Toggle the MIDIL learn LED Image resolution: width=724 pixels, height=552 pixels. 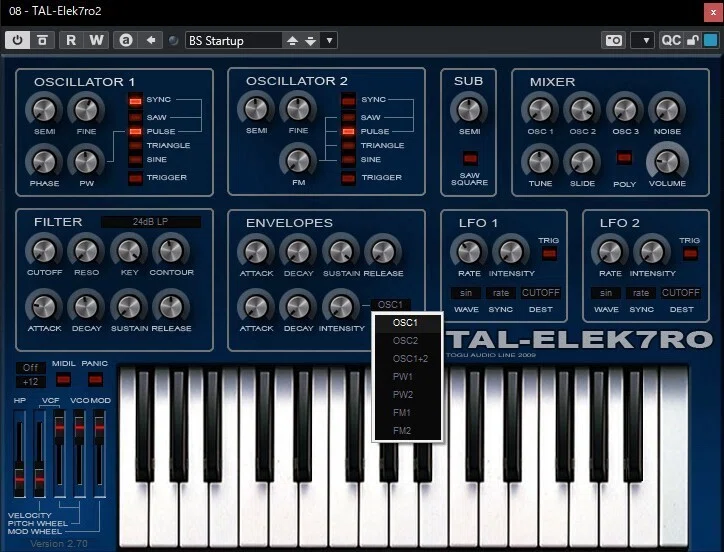(x=63, y=380)
